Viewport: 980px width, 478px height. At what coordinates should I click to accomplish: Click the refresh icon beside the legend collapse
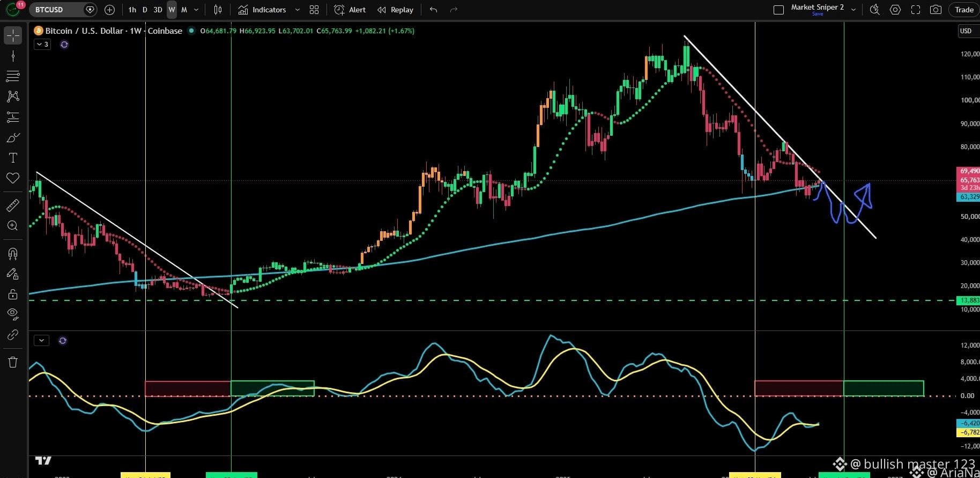click(x=64, y=45)
